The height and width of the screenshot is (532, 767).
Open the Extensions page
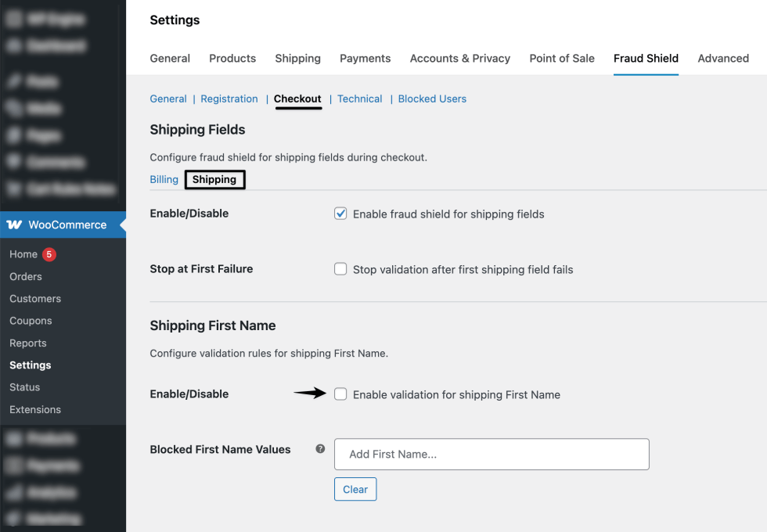coord(35,409)
